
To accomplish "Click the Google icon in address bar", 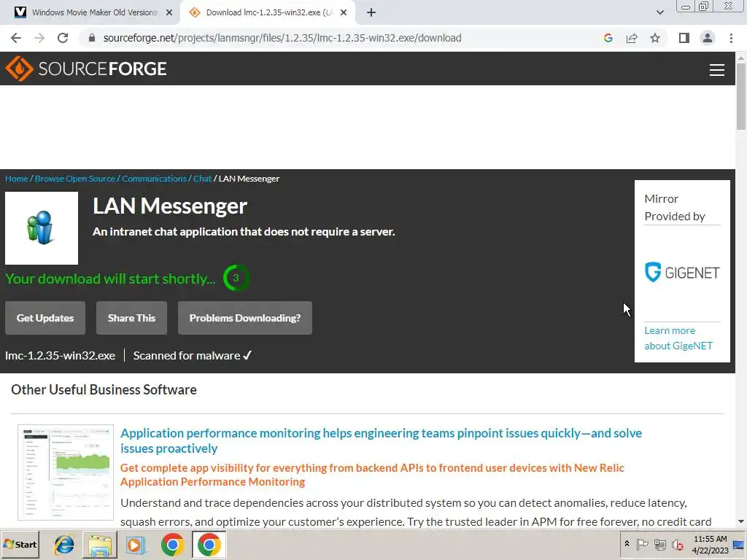I will click(608, 38).
